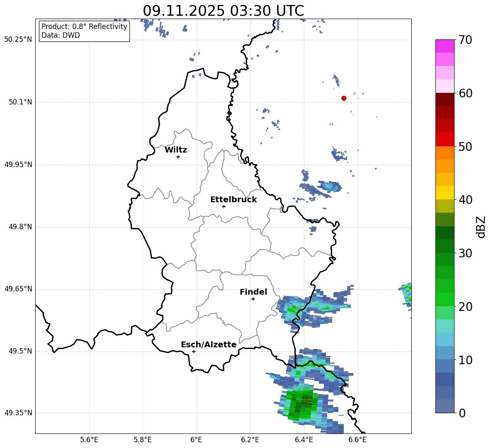Click the 50 value on colorbar
The image size is (491, 448).
(x=465, y=146)
